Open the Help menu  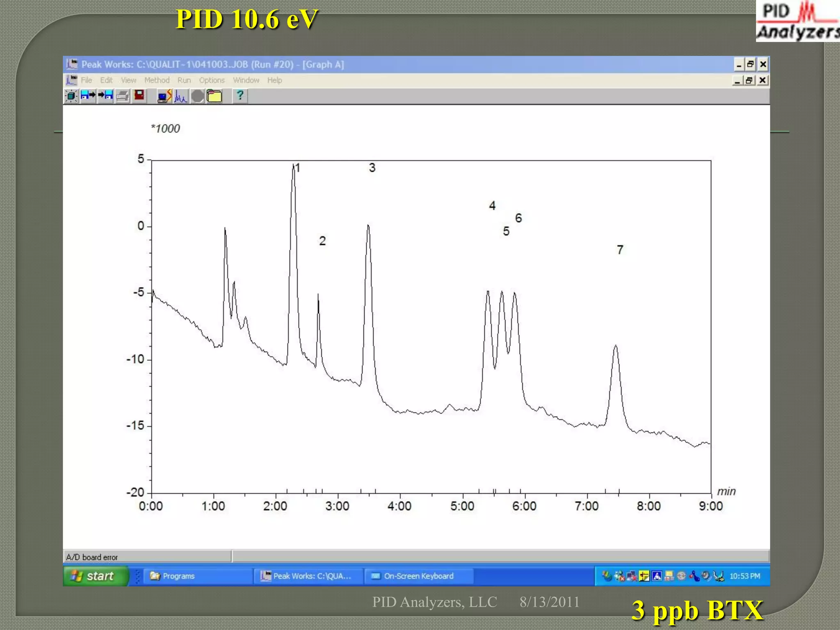(x=274, y=80)
